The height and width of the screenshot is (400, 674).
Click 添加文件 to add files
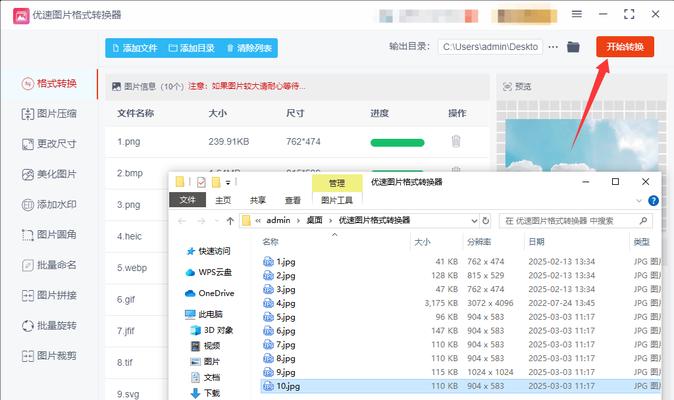pos(135,48)
